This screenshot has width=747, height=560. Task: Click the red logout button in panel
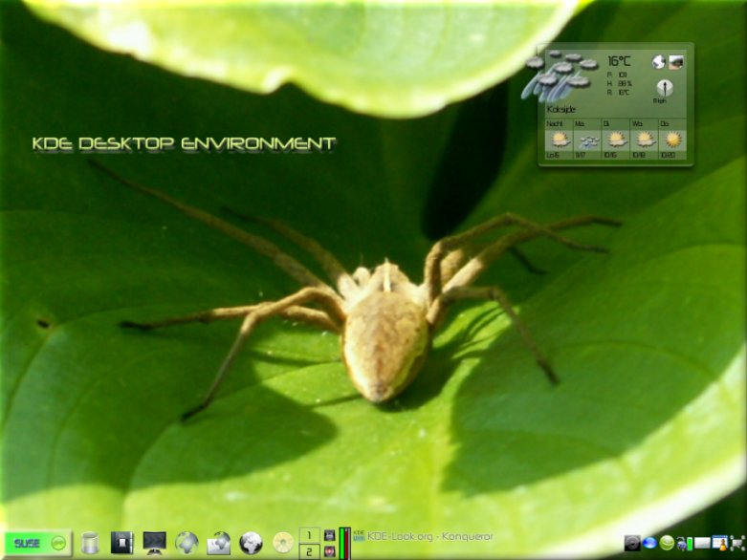tap(329, 551)
